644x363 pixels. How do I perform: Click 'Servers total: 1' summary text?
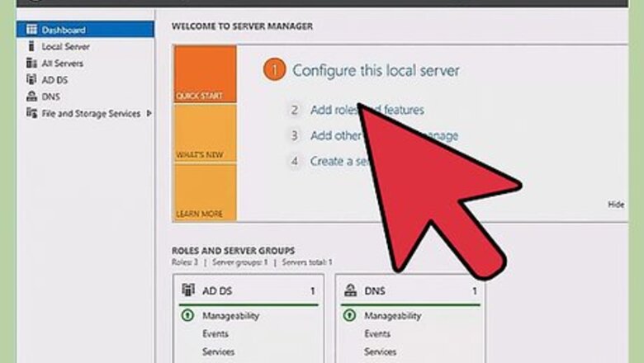(x=307, y=262)
